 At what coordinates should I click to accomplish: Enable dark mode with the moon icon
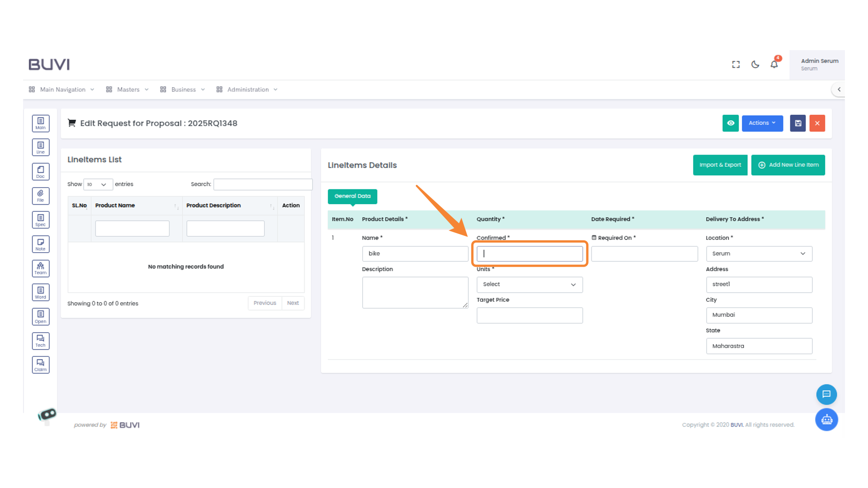[x=755, y=64]
